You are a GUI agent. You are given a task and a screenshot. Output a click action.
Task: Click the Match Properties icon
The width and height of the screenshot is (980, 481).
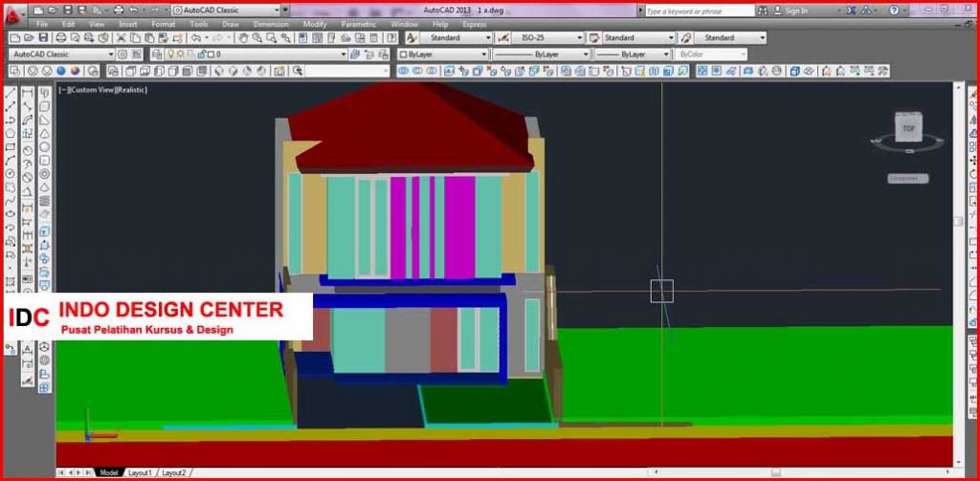pos(163,38)
